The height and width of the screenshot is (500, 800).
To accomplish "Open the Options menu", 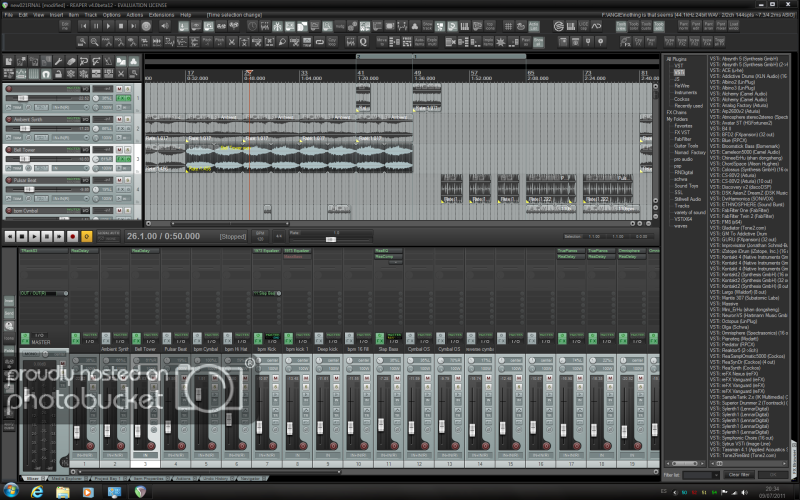I will click(x=111, y=15).
